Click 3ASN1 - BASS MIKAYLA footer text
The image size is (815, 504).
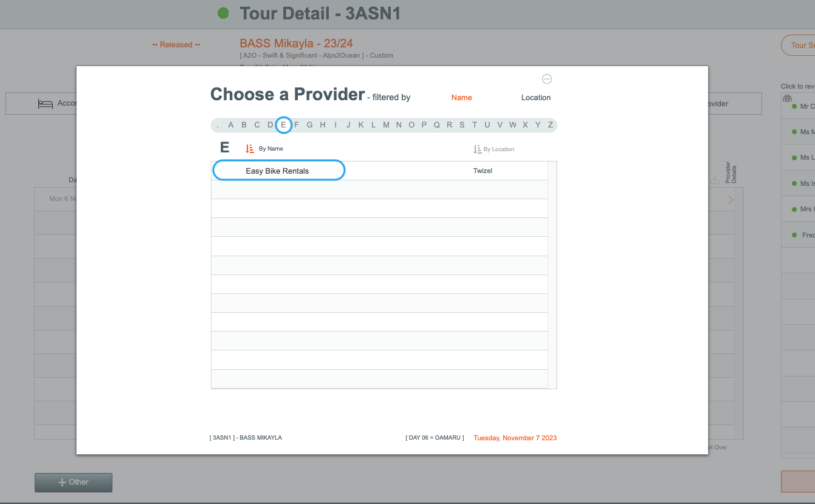pyautogui.click(x=246, y=438)
